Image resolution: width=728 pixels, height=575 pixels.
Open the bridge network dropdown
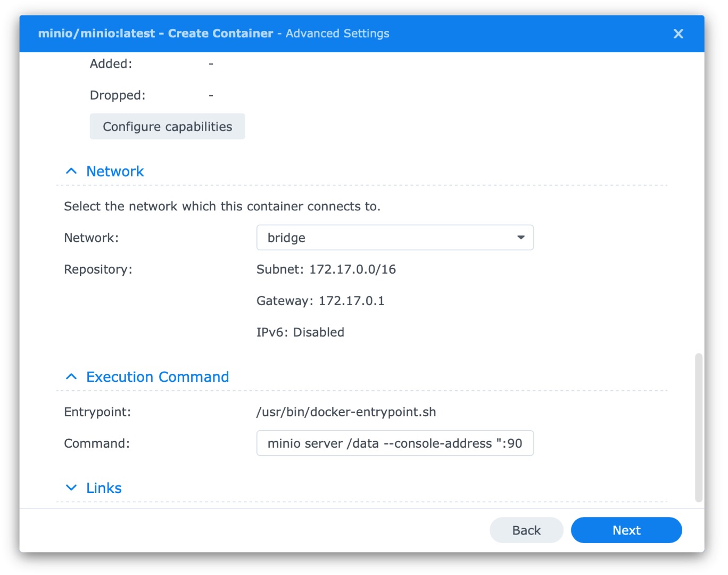[x=395, y=237]
